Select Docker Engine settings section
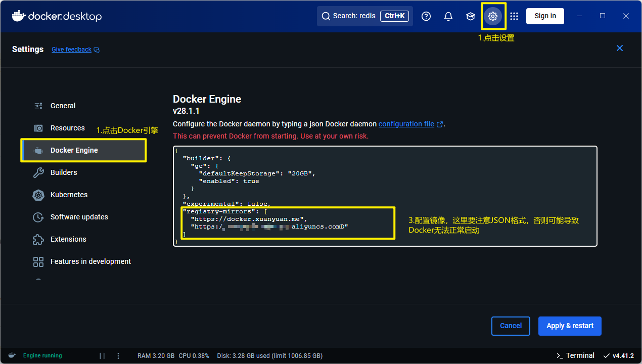Screen dimensions: 642x364 pyautogui.click(x=84, y=150)
